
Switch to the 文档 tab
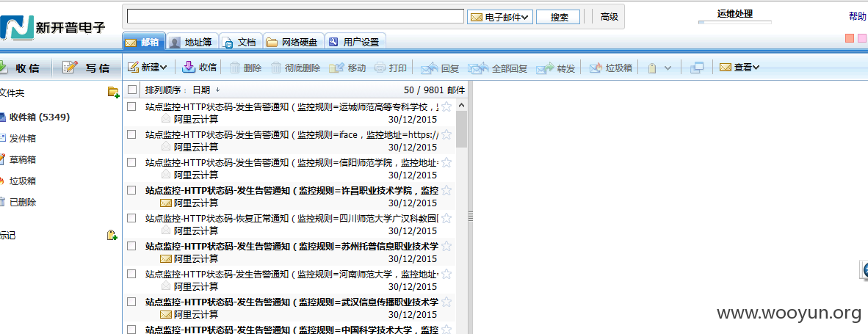(240, 41)
